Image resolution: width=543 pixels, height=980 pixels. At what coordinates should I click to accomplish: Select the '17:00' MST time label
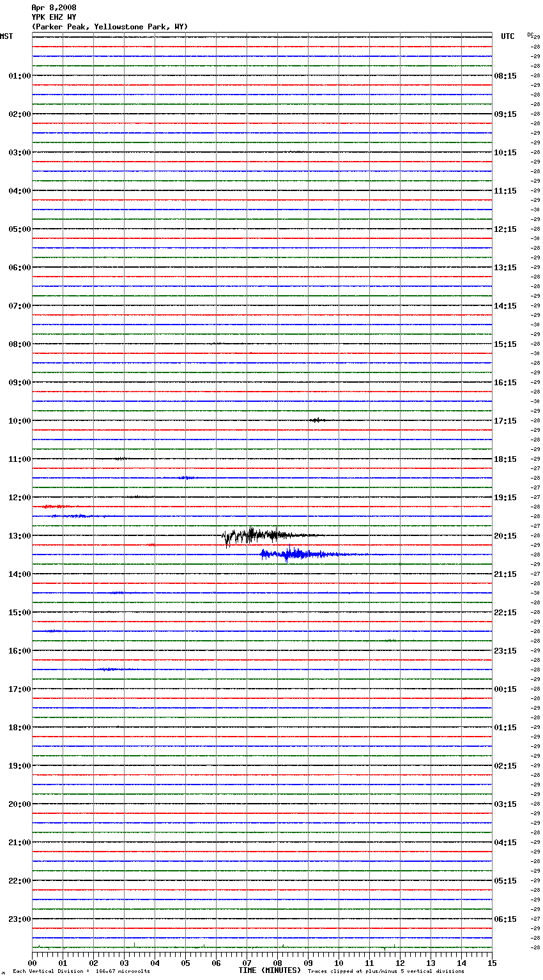[20, 689]
